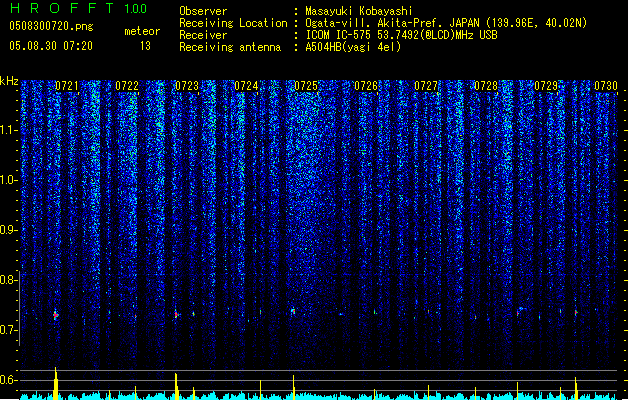Click the Receiving Location field label

click(x=233, y=23)
